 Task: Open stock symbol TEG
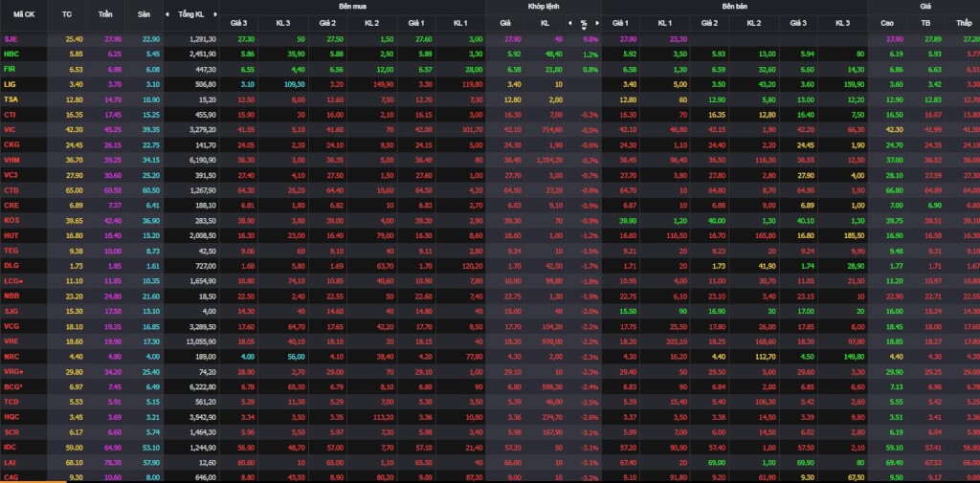pos(11,250)
